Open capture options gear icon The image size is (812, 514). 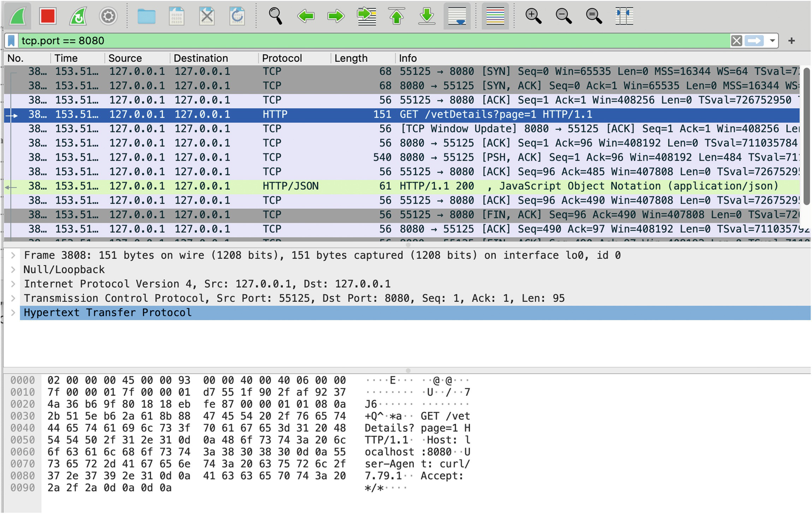(x=108, y=16)
